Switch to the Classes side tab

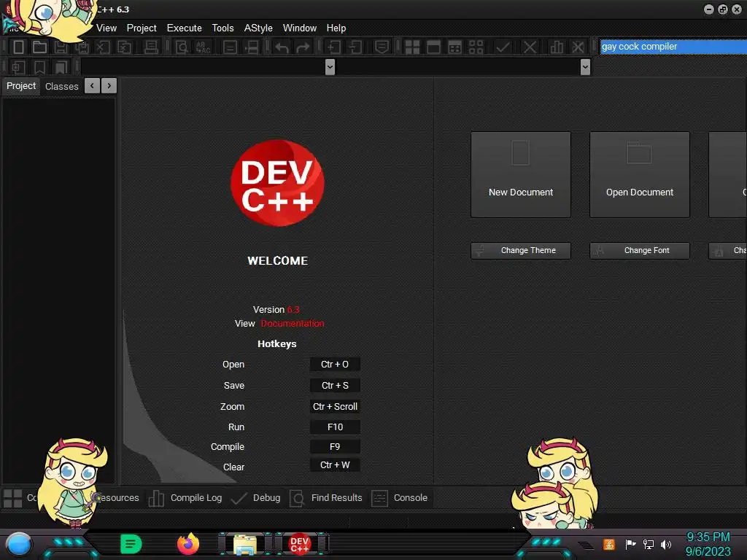pos(61,86)
